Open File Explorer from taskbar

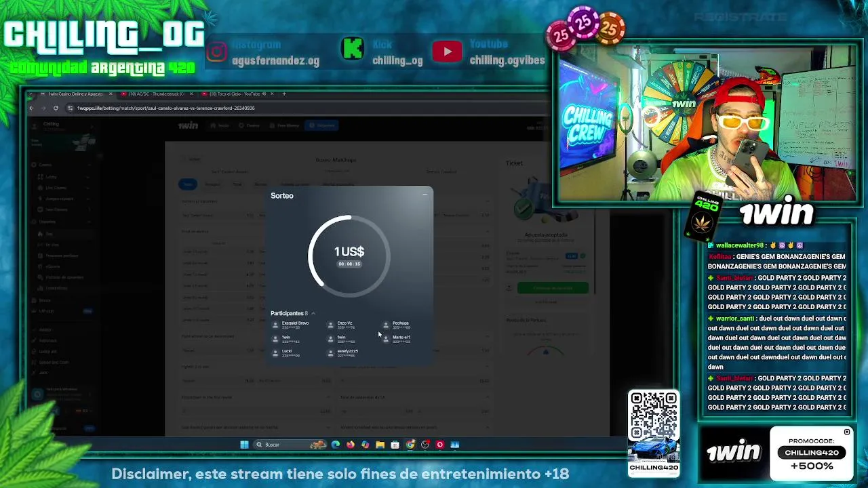[380, 445]
